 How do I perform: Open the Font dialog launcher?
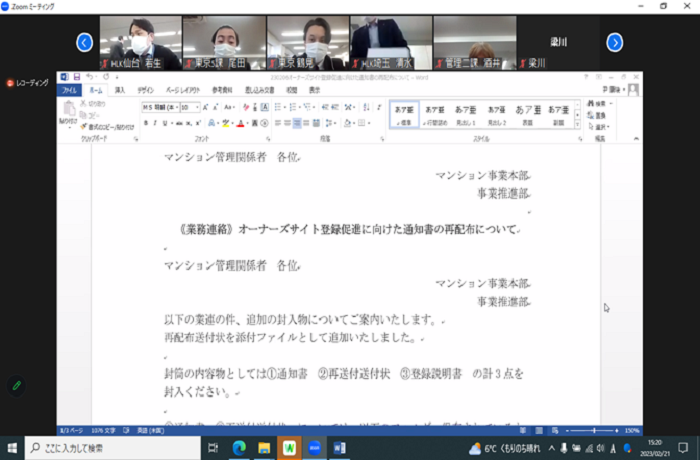(x=268, y=139)
